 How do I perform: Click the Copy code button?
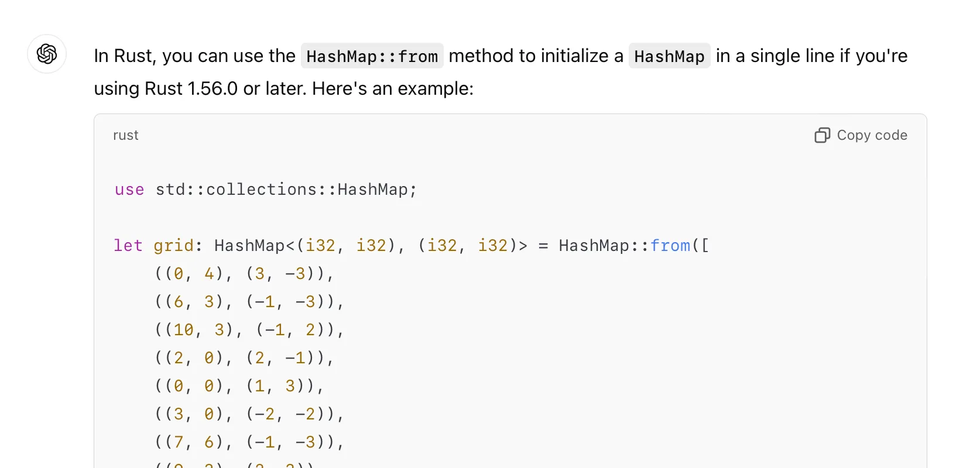click(x=861, y=135)
